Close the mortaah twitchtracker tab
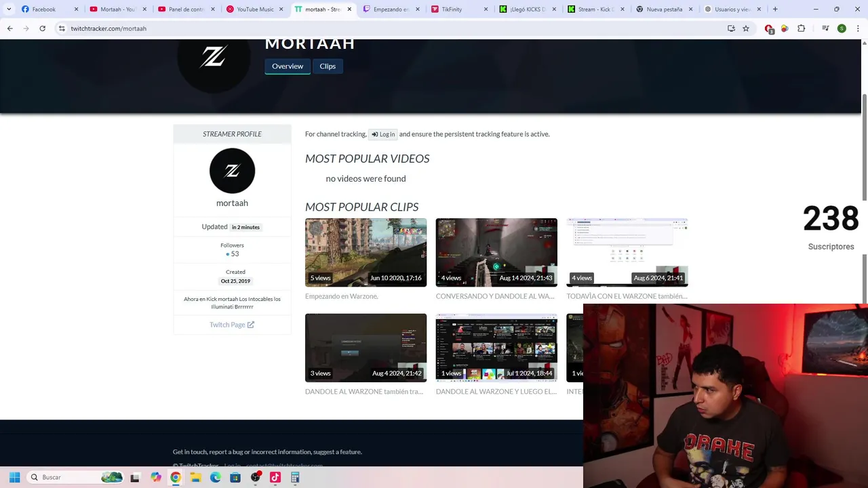This screenshot has height=488, width=868. [x=350, y=9]
